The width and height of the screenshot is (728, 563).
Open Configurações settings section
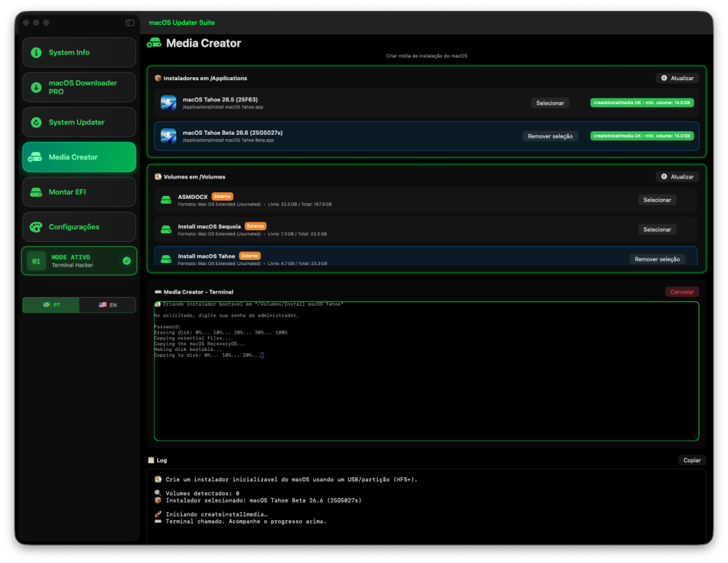click(x=79, y=227)
